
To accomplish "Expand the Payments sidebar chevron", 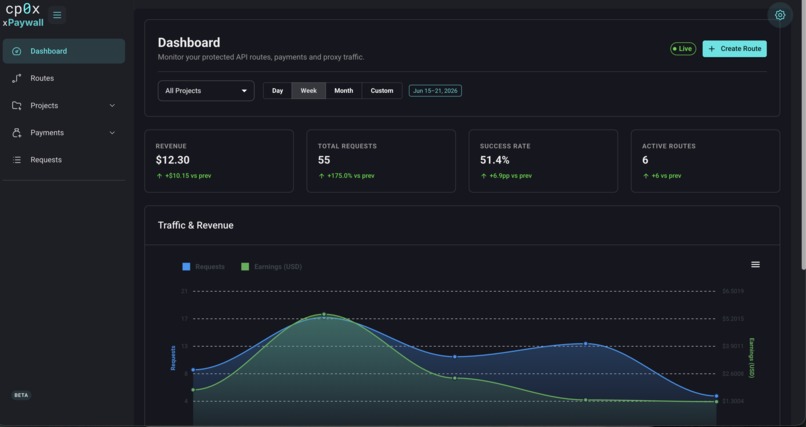I will pyautogui.click(x=112, y=133).
